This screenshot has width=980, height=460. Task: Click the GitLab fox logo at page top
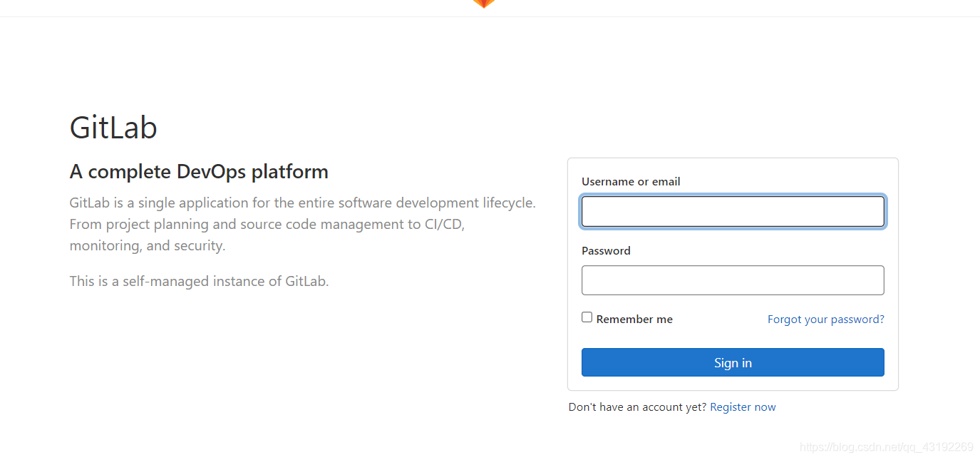click(x=483, y=4)
